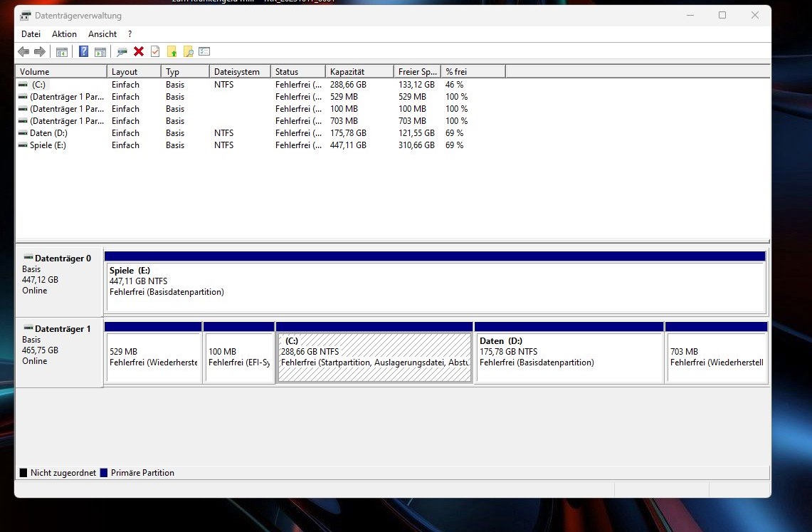This screenshot has height=532, width=812.
Task: Click the 121,55 GB free space cell
Action: pyautogui.click(x=416, y=133)
